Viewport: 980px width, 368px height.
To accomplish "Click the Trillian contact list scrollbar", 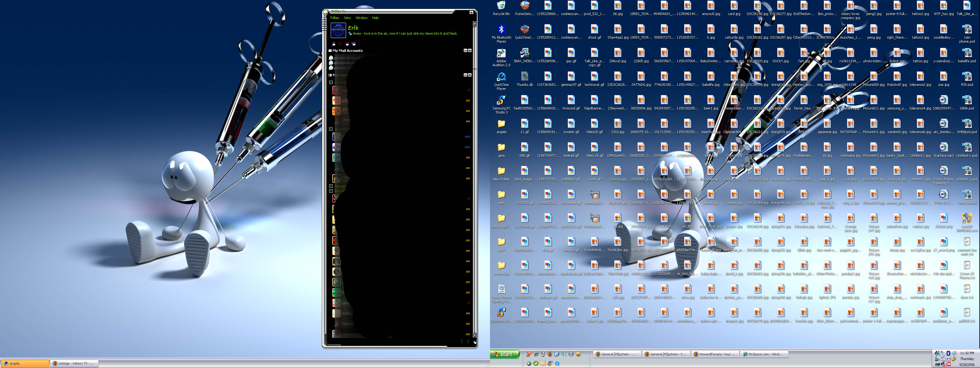I will coord(474,179).
